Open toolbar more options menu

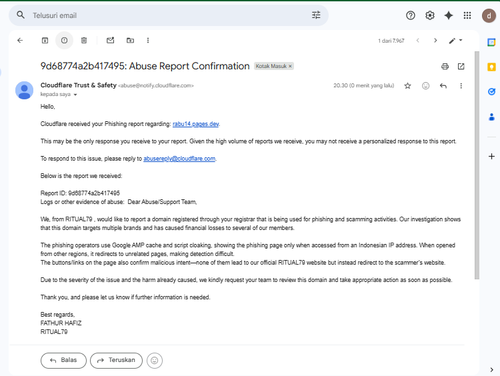pyautogui.click(x=148, y=40)
